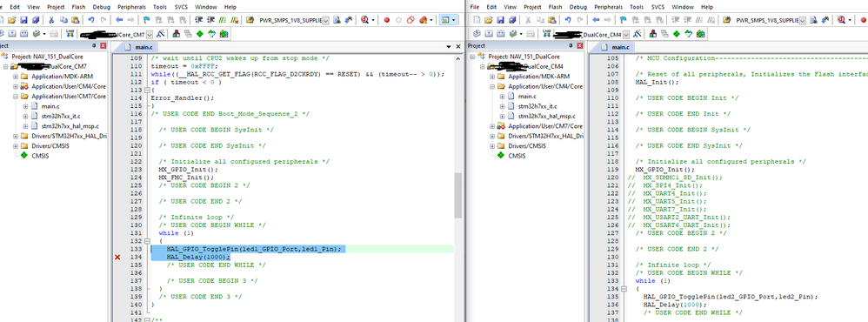Click the Open file icon in right window
The height and width of the screenshot is (322, 868).
click(488, 20)
